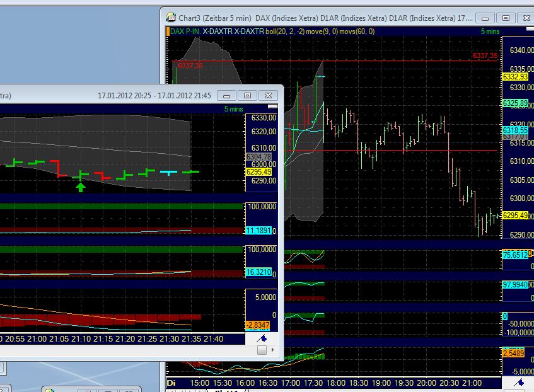The image size is (534, 392).
Task: Click the 'Di' day label on the time axis
Action: coord(170,383)
